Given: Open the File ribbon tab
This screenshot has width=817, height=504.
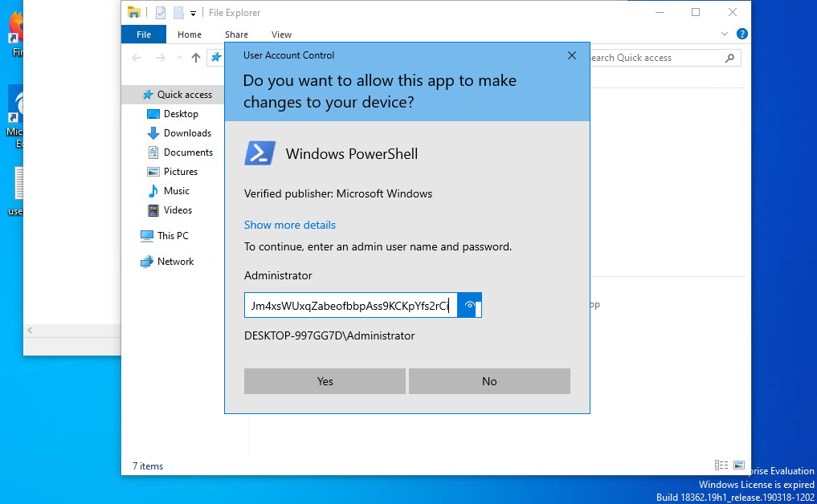Looking at the screenshot, I should [144, 35].
